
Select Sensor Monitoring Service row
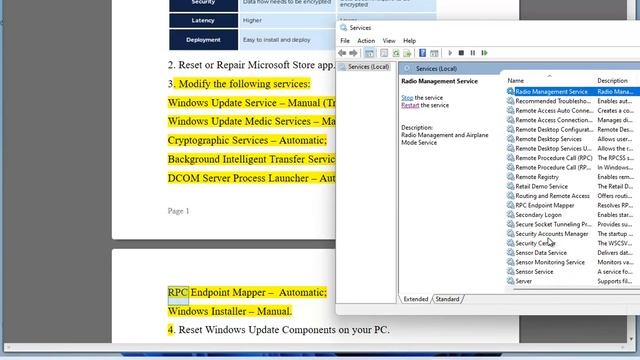pyautogui.click(x=573, y=262)
